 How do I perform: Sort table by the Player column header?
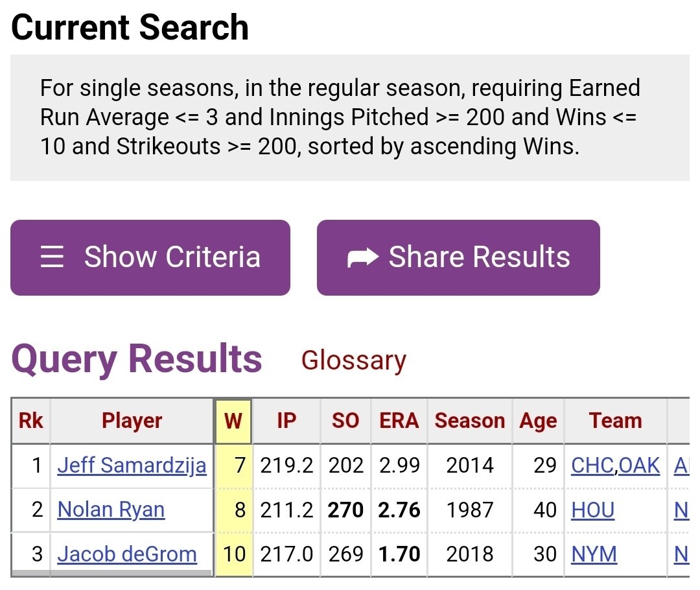click(x=132, y=421)
